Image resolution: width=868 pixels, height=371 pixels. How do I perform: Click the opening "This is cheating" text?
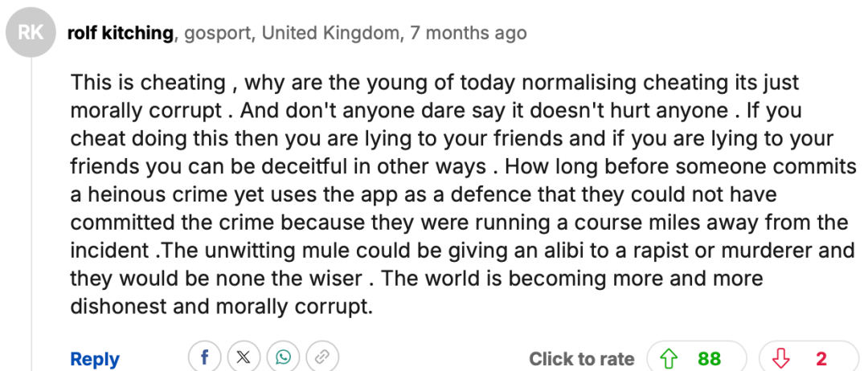tap(148, 83)
